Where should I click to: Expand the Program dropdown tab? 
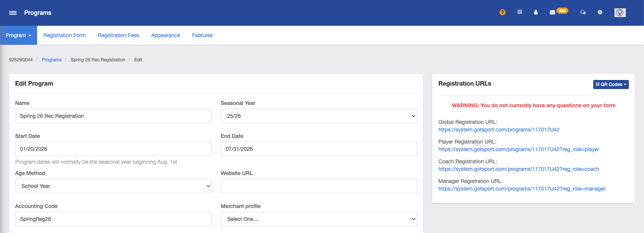point(19,35)
